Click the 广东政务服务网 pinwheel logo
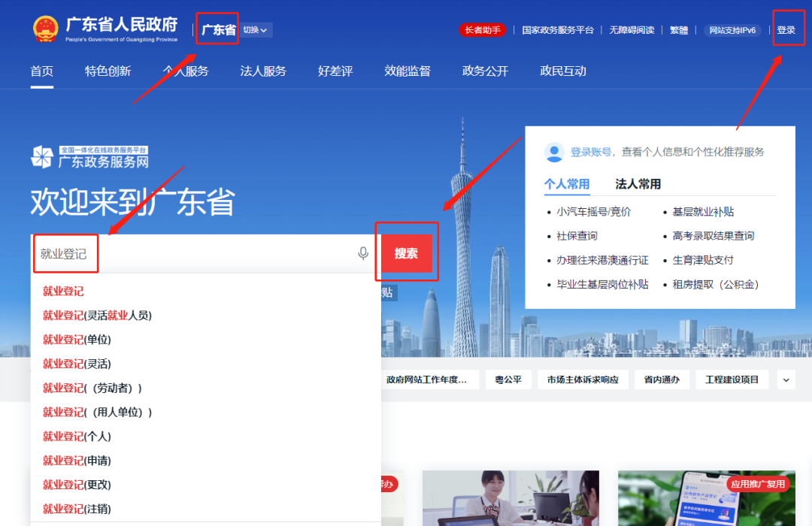Viewport: 812px width, 526px height. coord(42,157)
